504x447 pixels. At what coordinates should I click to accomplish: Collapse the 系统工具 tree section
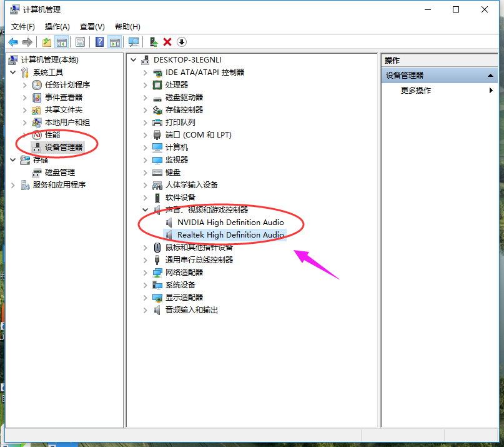click(x=14, y=71)
